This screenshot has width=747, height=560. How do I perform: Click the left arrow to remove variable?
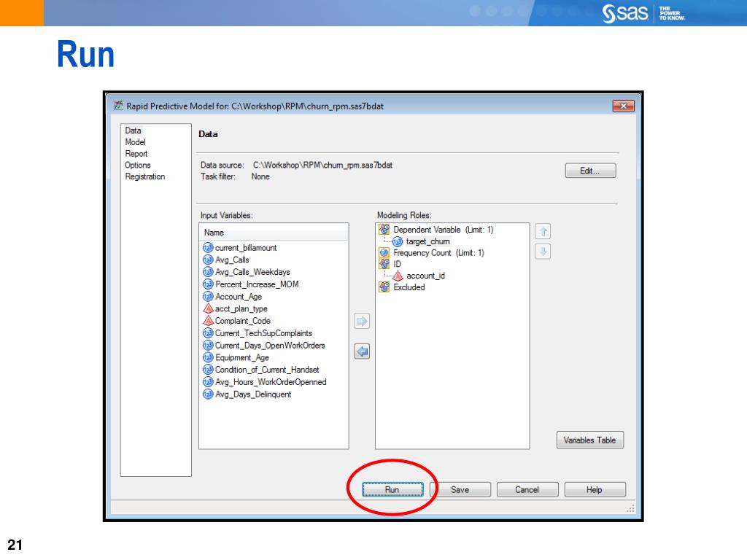click(x=362, y=351)
